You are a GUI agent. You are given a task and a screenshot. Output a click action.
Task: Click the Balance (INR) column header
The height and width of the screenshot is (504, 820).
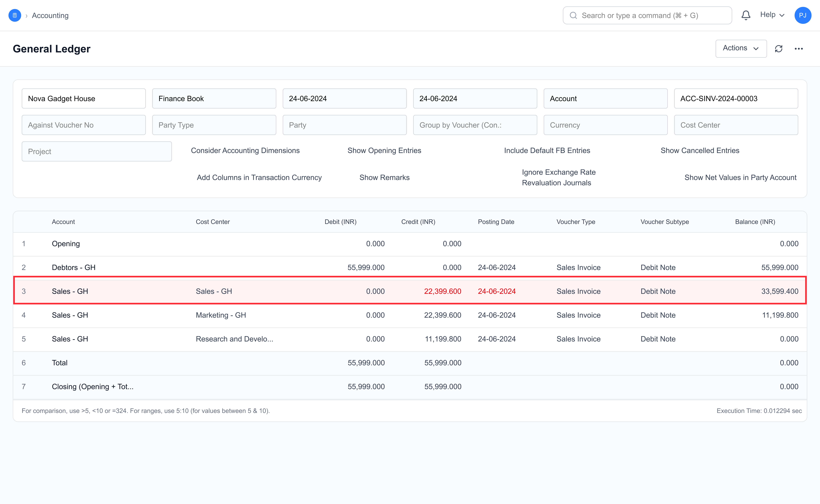755,222
